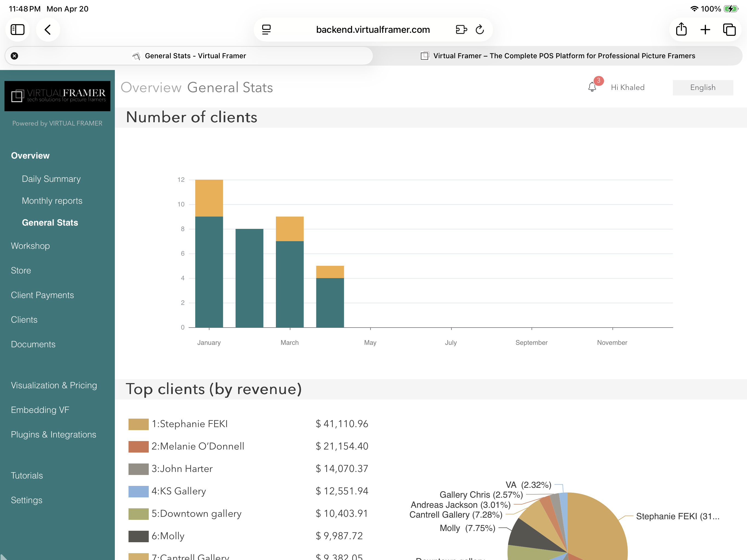Screen dimensions: 747x560
Task: Click the John Harter legend color swatch
Action: 138,469
